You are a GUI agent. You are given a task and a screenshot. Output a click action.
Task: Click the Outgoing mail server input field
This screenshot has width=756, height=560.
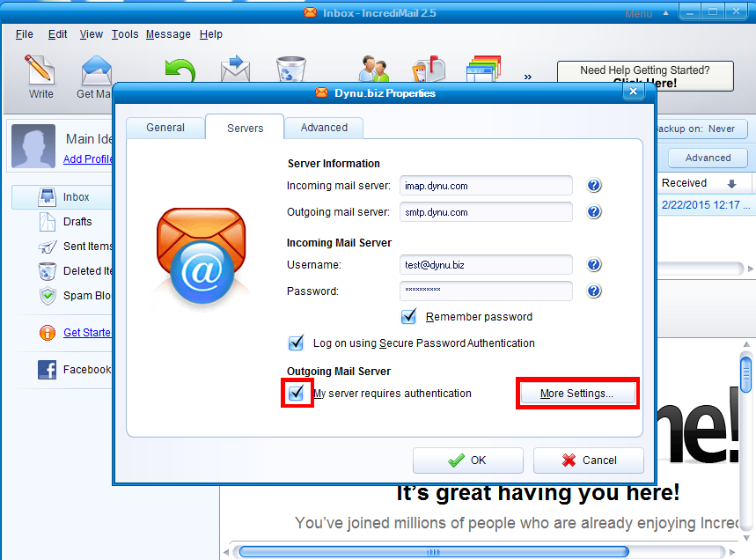486,212
